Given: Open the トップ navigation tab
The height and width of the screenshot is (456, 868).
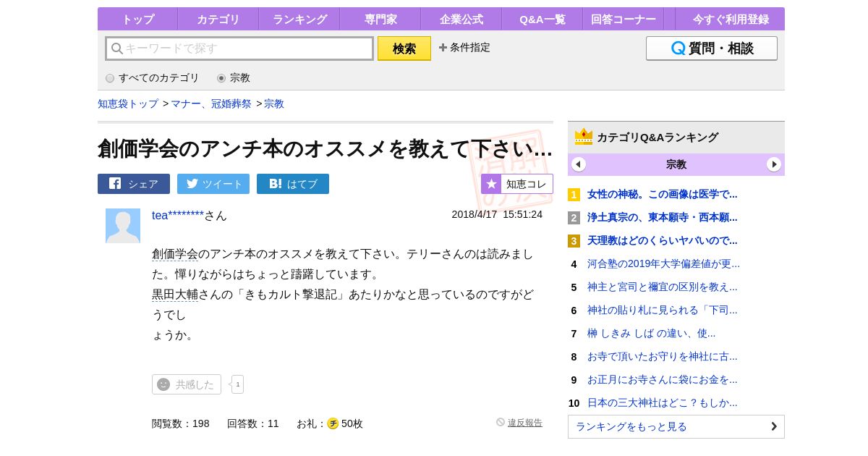Looking at the screenshot, I should (137, 20).
